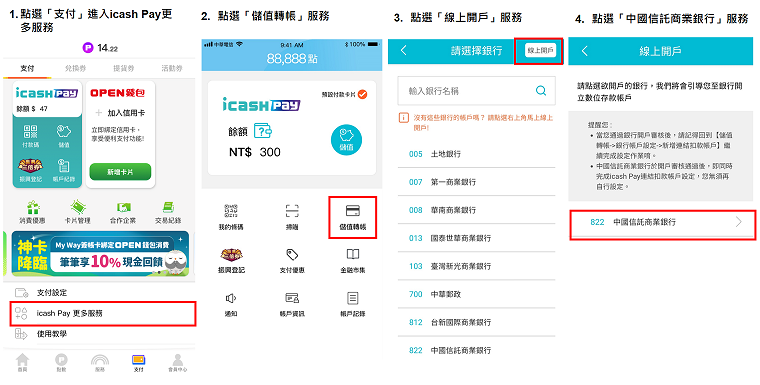This screenshot has width=760, height=385.
Task: Select 700 中華郵政
Action: [x=476, y=294]
